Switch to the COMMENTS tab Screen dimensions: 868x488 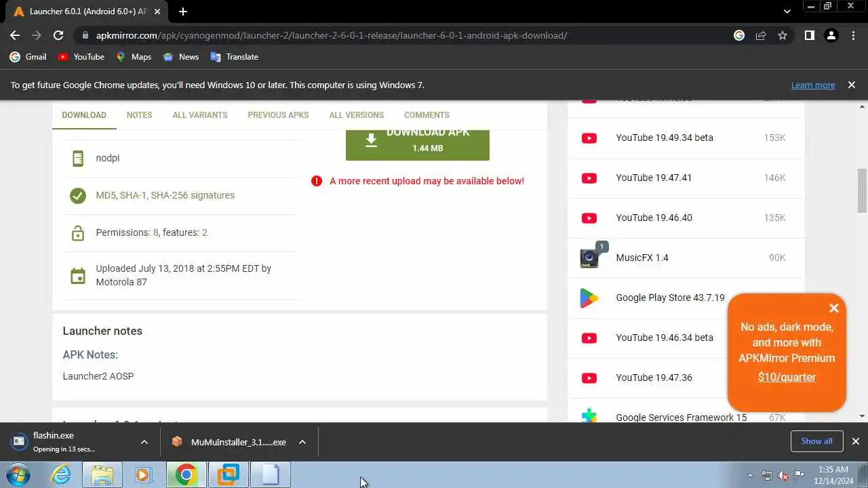tap(427, 115)
